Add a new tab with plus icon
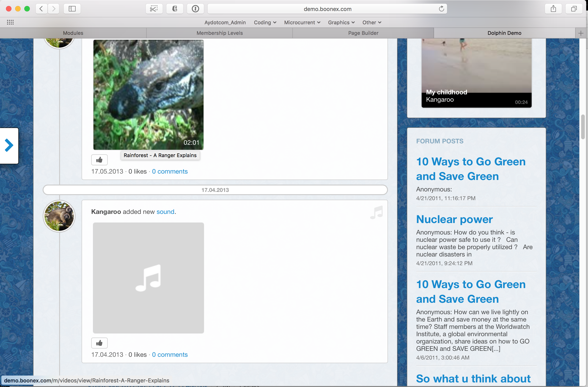Screen dimensions: 588x387 click(x=581, y=33)
